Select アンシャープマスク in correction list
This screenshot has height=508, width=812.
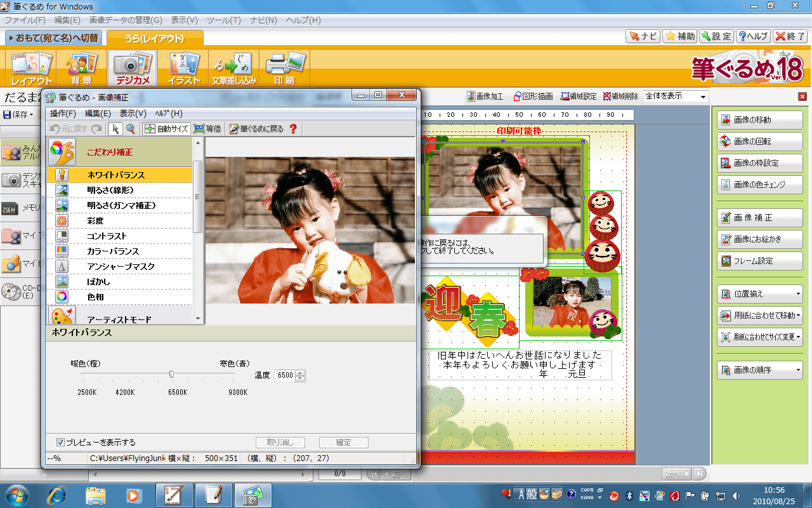pyautogui.click(x=119, y=267)
